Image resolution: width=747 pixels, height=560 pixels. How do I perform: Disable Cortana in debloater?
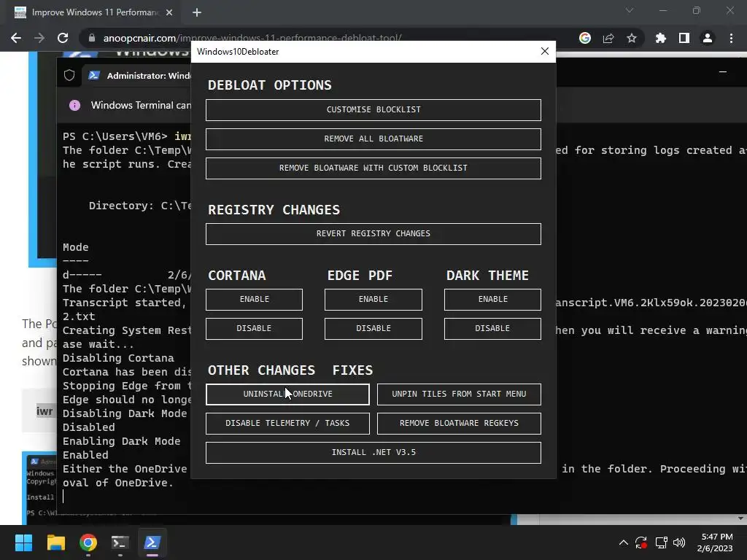(x=254, y=329)
